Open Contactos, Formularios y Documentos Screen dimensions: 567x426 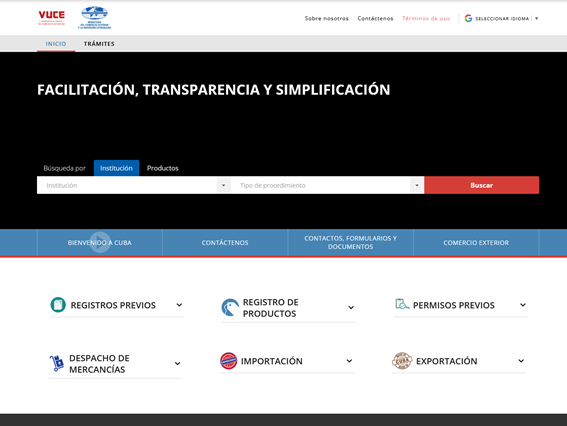click(350, 243)
